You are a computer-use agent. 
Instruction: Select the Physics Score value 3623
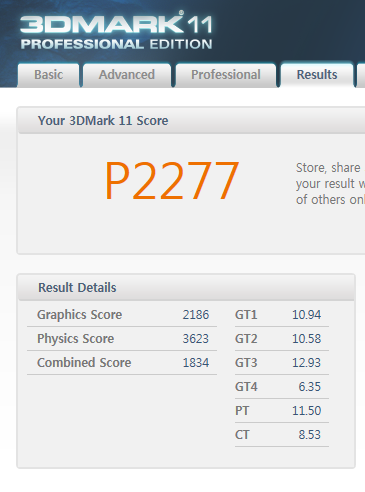tap(196, 339)
